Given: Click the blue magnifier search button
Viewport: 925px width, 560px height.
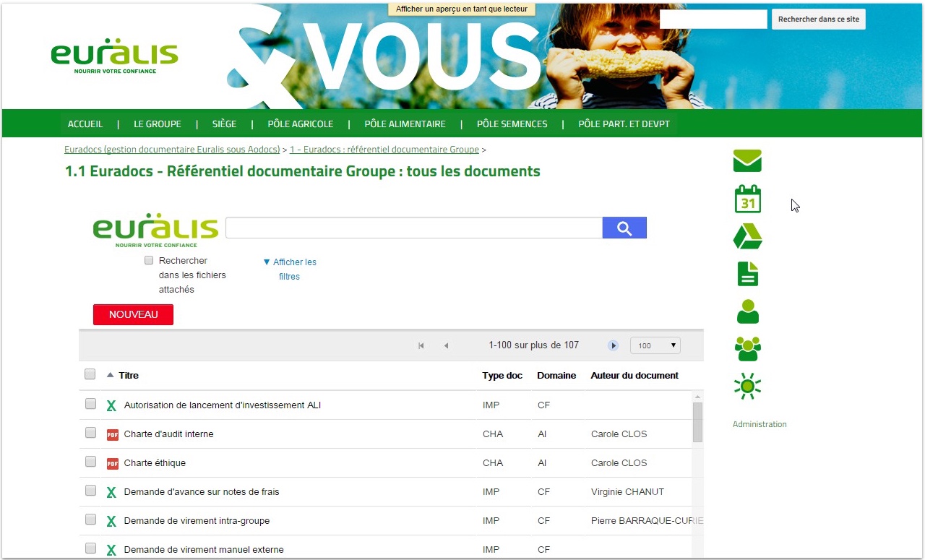Looking at the screenshot, I should pyautogui.click(x=624, y=228).
